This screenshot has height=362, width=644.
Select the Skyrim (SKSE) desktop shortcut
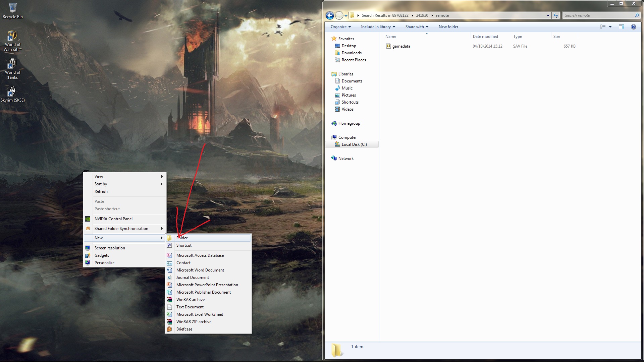pos(12,94)
